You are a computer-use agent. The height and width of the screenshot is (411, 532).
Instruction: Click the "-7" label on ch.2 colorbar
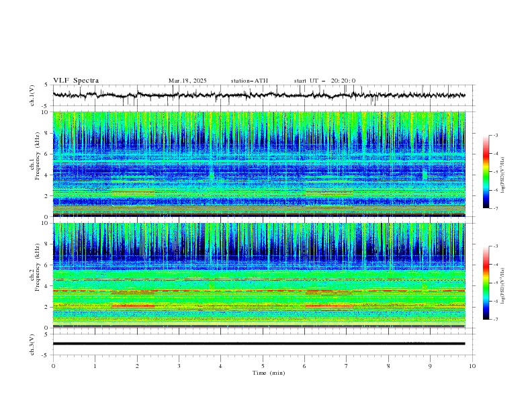tap(496, 319)
